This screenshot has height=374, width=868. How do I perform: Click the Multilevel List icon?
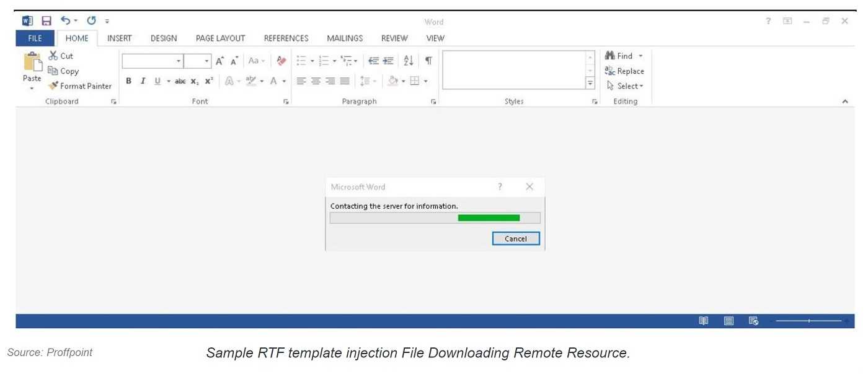pyautogui.click(x=346, y=61)
